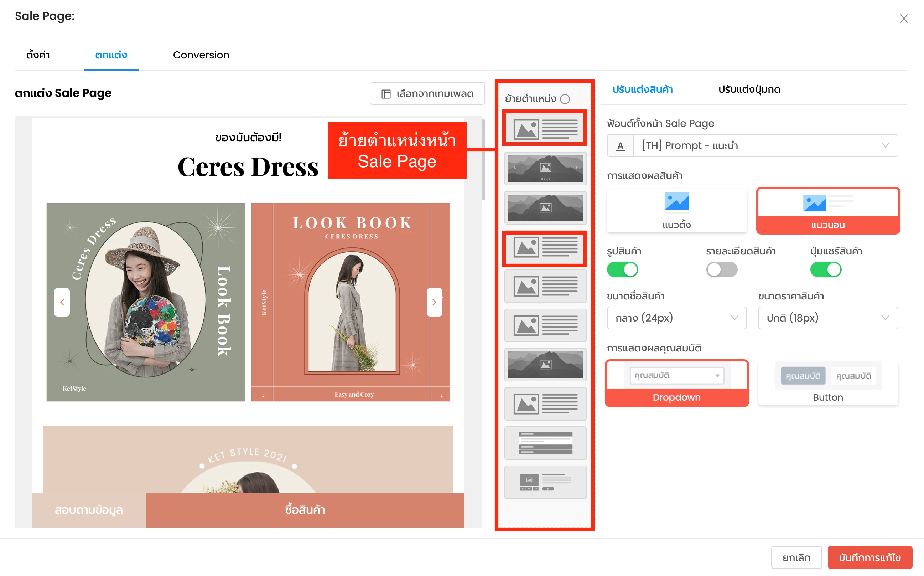Click ยกเลิก button

[796, 557]
